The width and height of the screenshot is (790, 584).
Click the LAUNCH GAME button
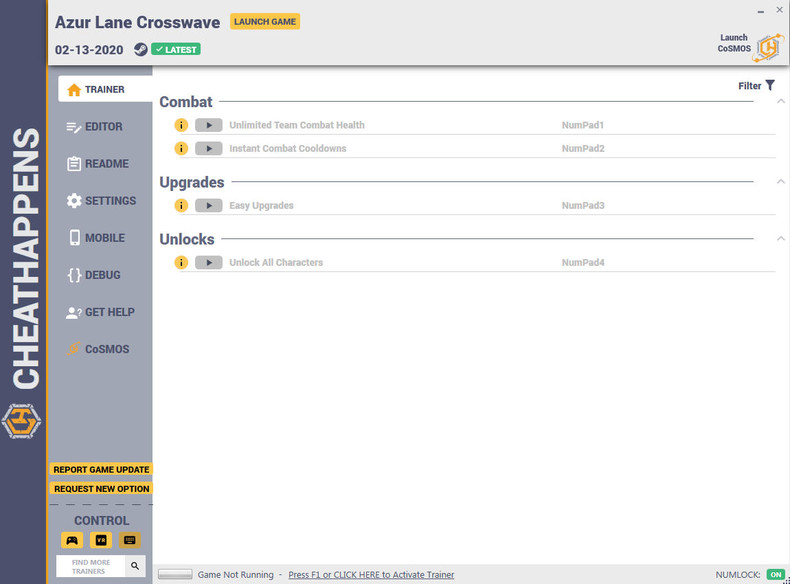[265, 22]
